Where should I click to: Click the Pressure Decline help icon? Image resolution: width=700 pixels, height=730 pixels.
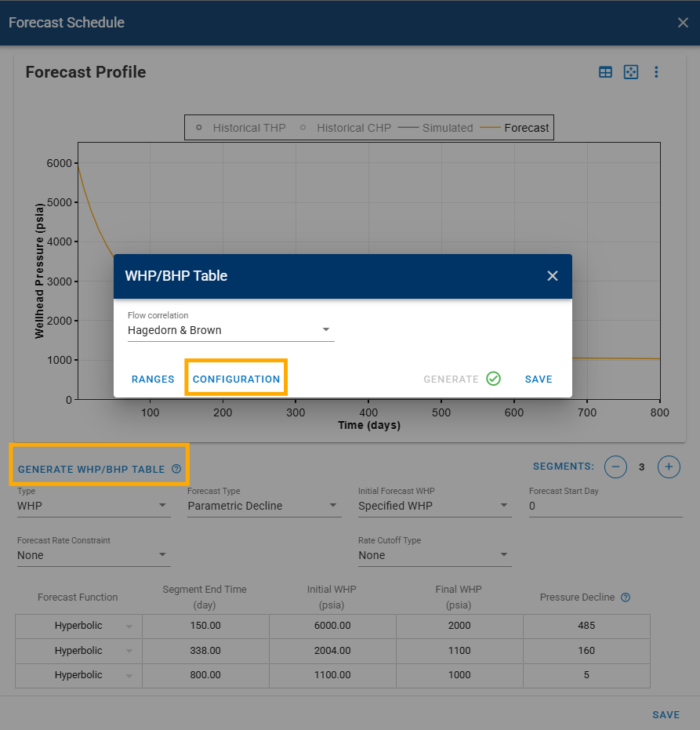tap(626, 597)
